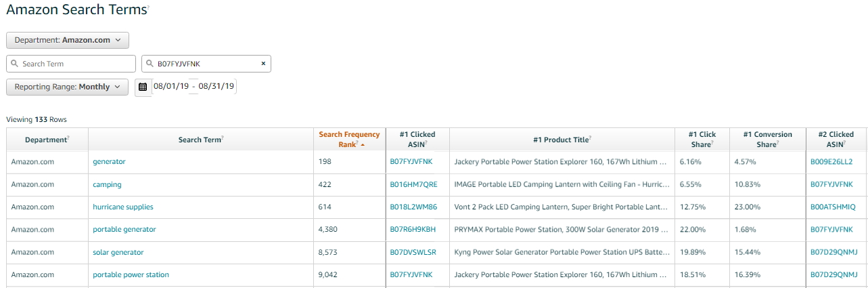Image resolution: width=868 pixels, height=288 pixels.
Task: Open the B07DVSWLSR ASIN link
Action: pyautogui.click(x=413, y=252)
